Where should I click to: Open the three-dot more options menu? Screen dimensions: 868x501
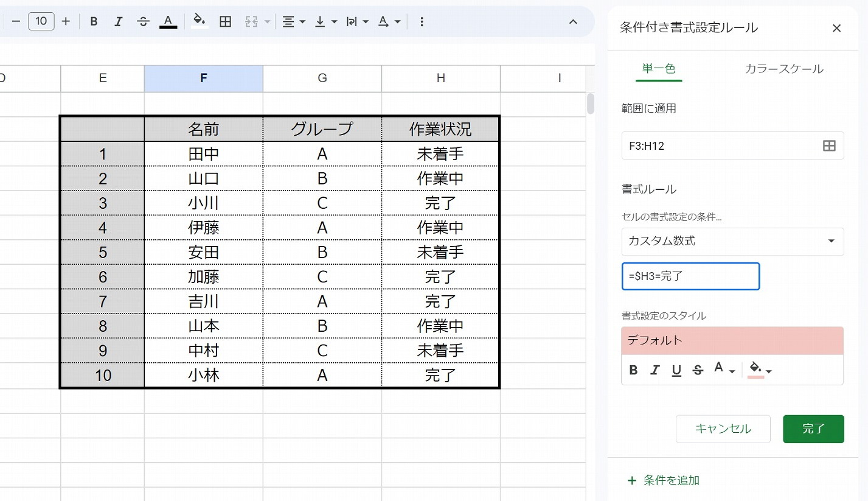(x=422, y=22)
